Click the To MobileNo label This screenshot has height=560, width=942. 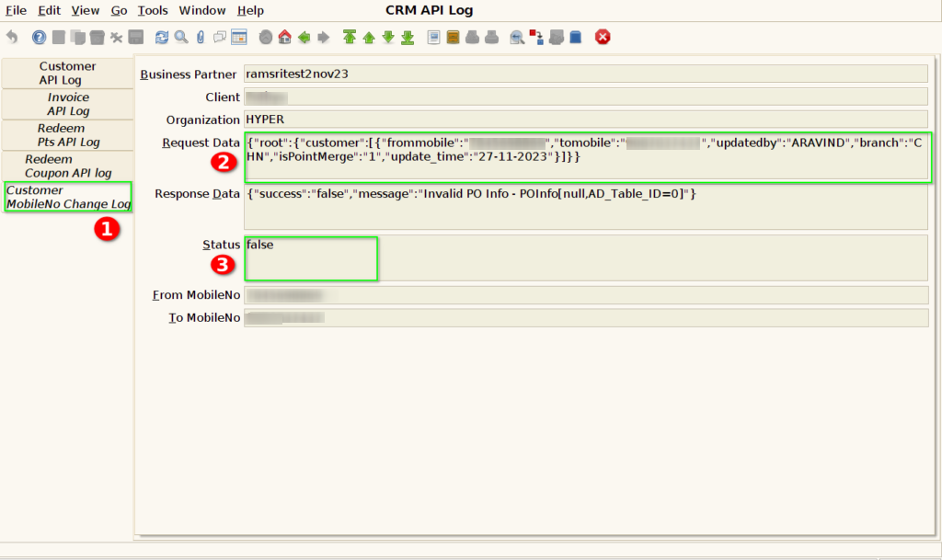204,318
